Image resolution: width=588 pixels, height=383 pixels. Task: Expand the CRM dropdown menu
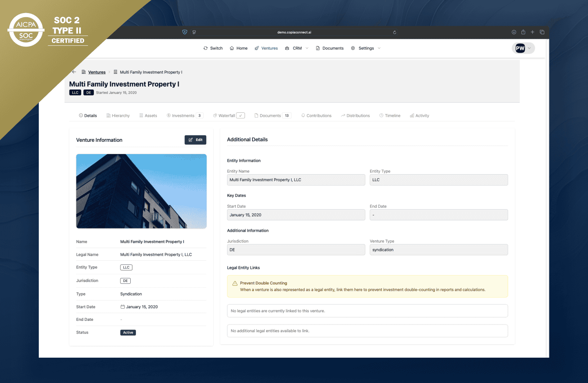(307, 48)
